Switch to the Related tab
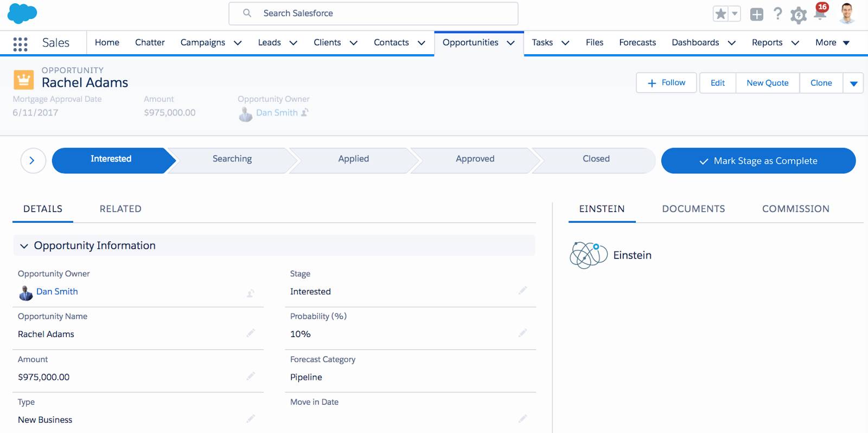The image size is (868, 433). [120, 209]
